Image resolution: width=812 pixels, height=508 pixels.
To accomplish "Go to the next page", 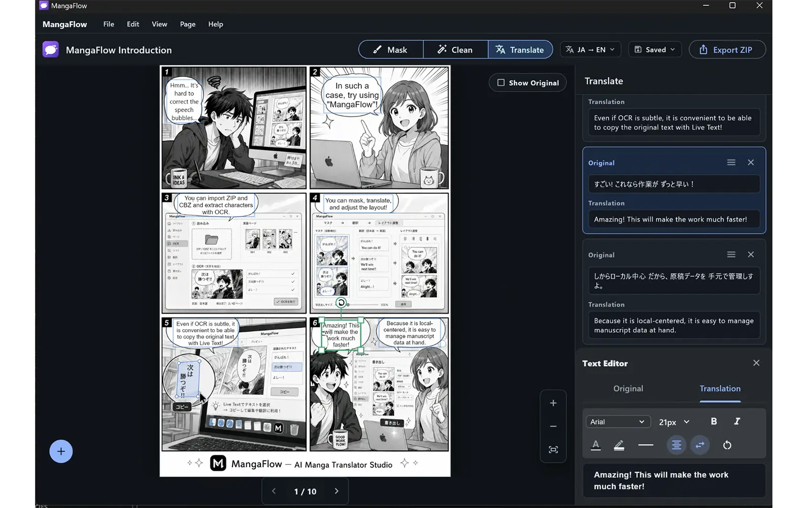I will (x=336, y=491).
